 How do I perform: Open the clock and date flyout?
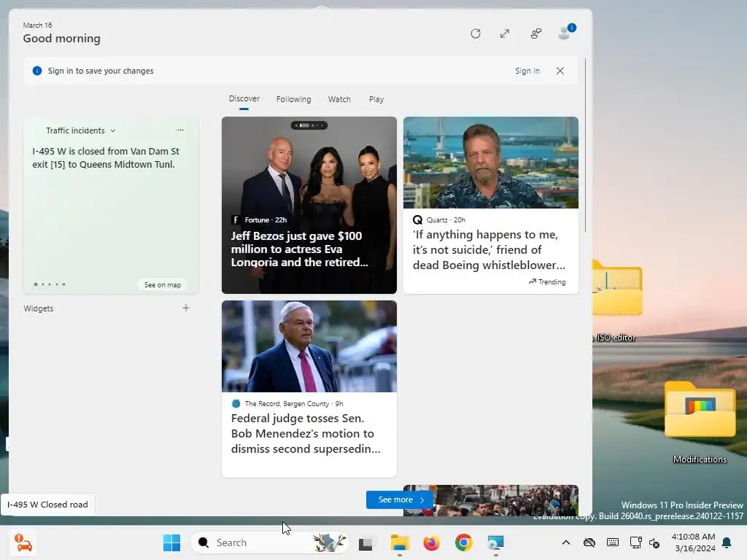[x=694, y=542]
